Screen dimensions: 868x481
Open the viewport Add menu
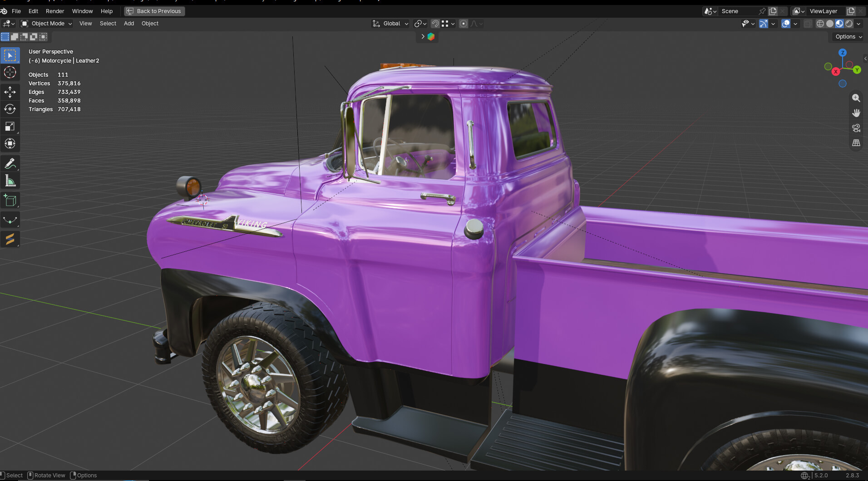pos(129,24)
